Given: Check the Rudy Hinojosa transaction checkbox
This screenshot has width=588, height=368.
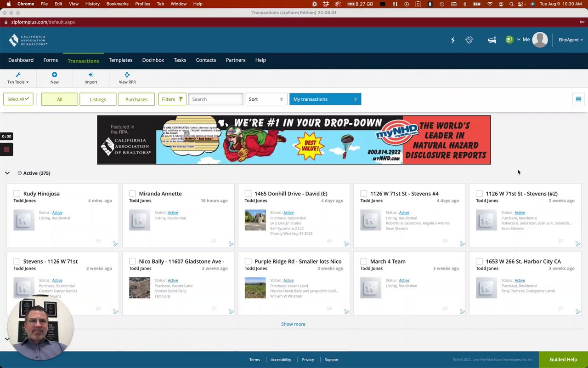Looking at the screenshot, I should tap(17, 194).
